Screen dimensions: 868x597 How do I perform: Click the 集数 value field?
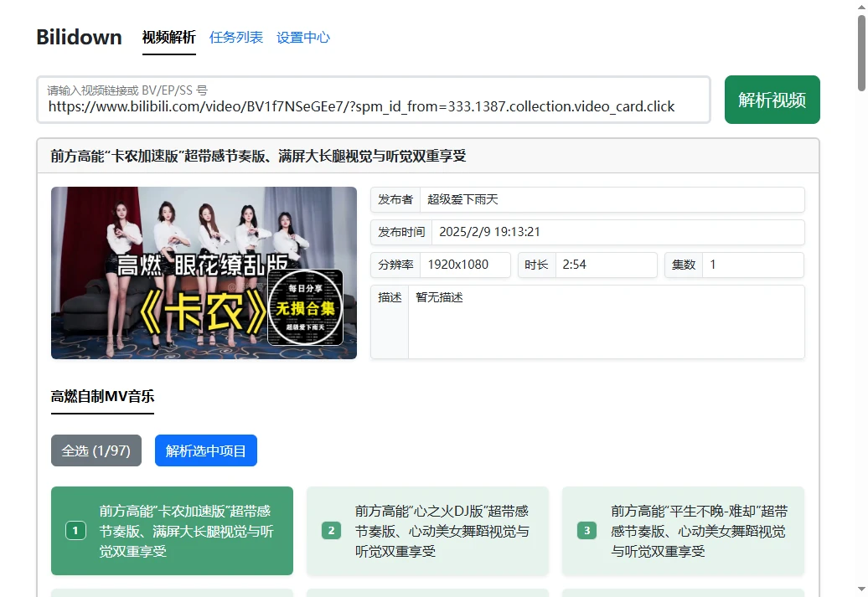tap(752, 265)
